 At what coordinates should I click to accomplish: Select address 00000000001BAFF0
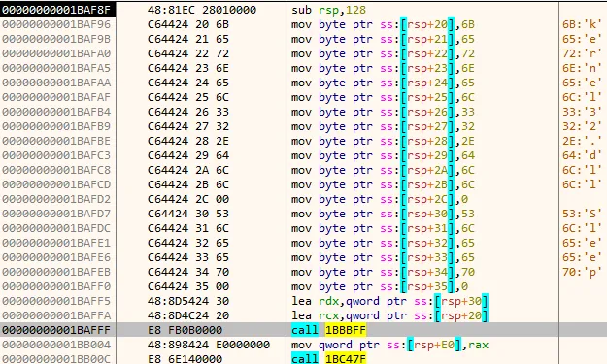[56, 286]
